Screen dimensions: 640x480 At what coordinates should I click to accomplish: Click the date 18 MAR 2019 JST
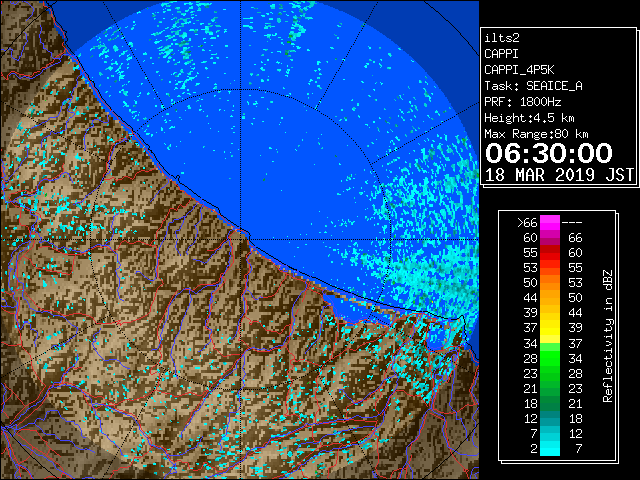[x=559, y=175]
